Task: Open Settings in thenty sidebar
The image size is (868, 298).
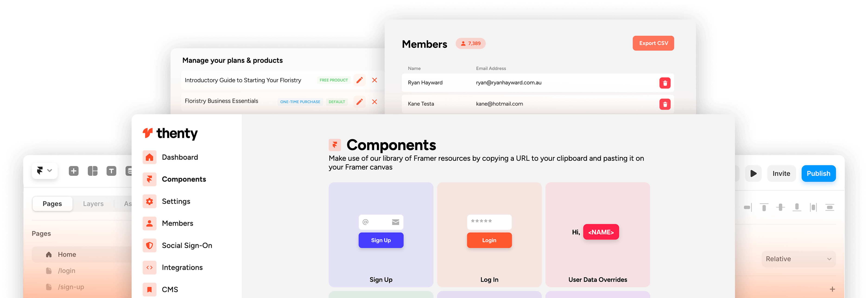Action: 176,201
